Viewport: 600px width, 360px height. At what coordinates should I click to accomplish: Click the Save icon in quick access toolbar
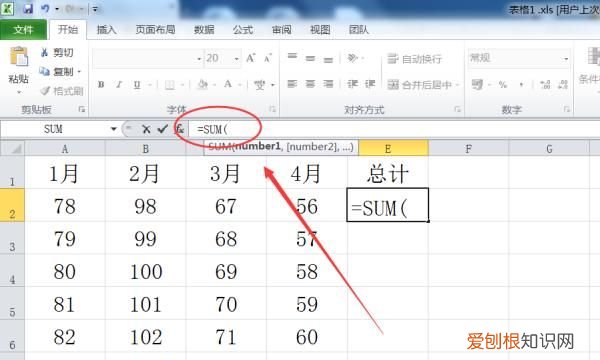28,8
